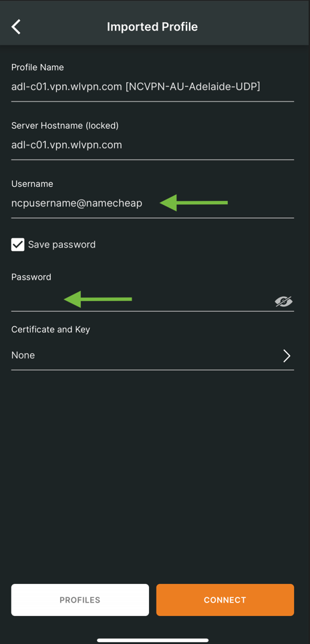Focus the Username field with ncpusername@namecheap
310x644 pixels.
click(152, 203)
